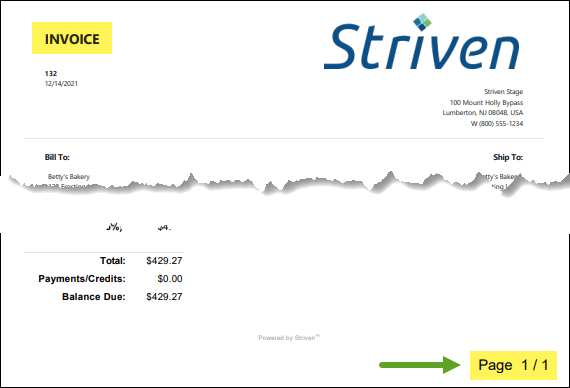Click the Ship To: label
The height and width of the screenshot is (388, 570).
[508, 157]
